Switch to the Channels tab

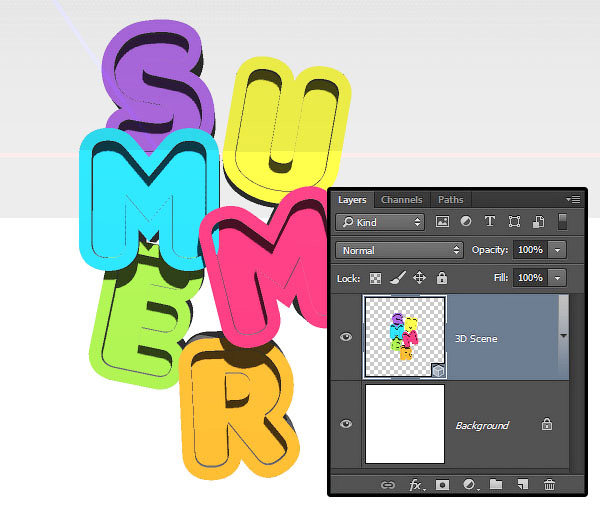coord(401,200)
